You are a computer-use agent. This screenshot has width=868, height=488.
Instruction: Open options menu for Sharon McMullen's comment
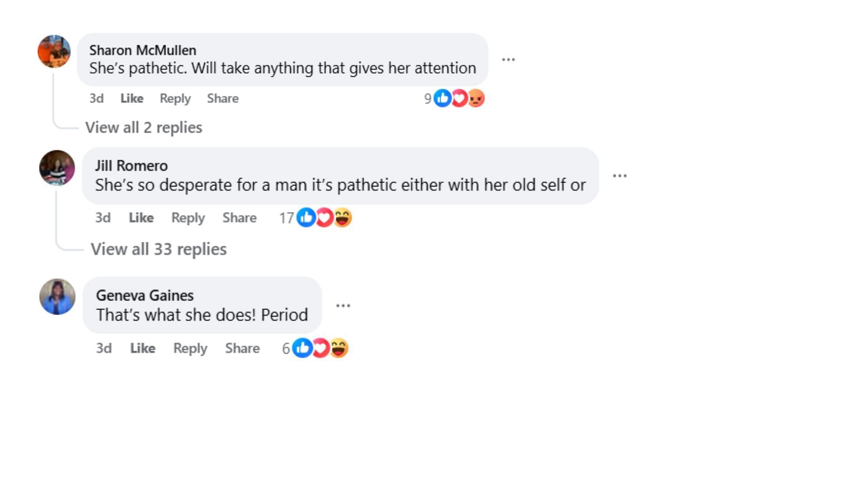coord(508,60)
